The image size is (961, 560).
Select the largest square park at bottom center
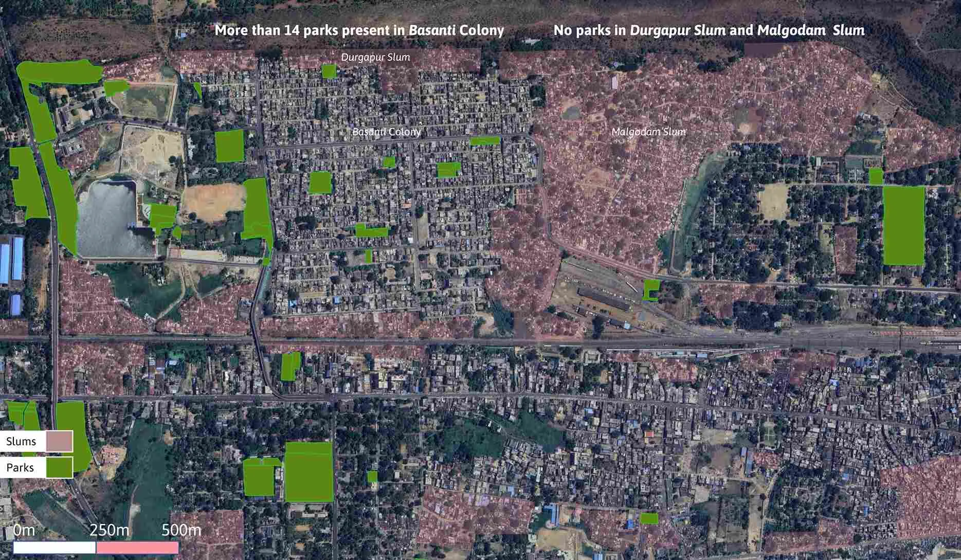coord(309,472)
